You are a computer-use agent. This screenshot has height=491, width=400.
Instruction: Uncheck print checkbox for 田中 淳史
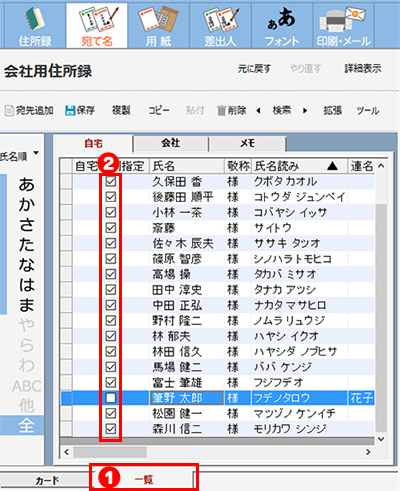click(x=111, y=290)
